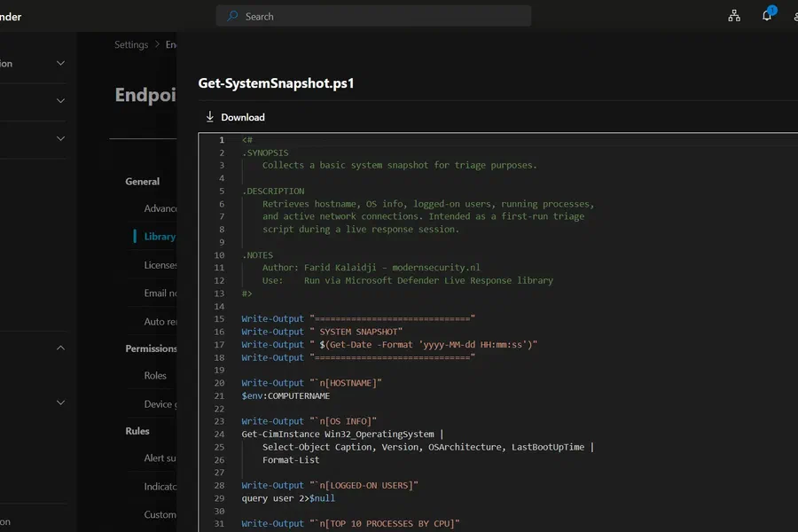Click the "Format-List" code line
The image size is (798, 532).
291,460
